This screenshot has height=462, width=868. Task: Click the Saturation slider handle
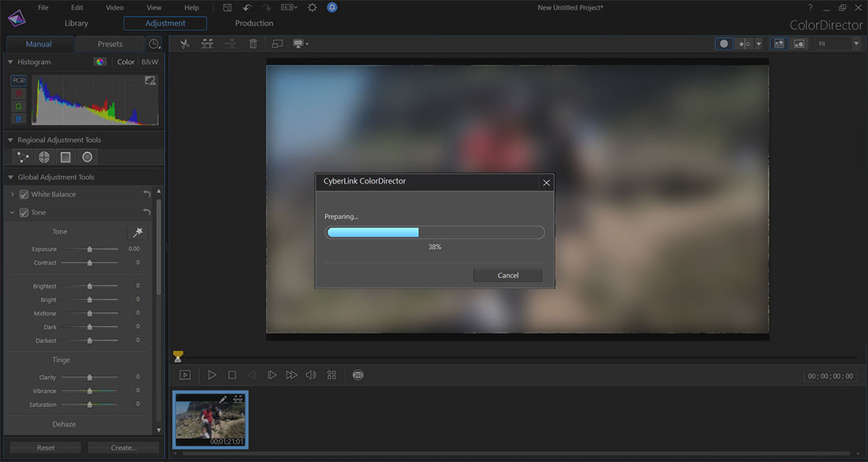pyautogui.click(x=90, y=405)
